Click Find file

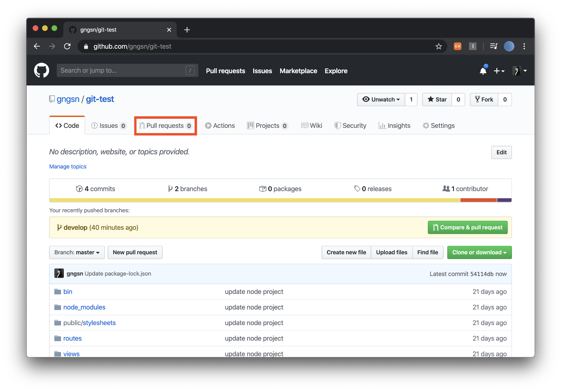tap(428, 252)
